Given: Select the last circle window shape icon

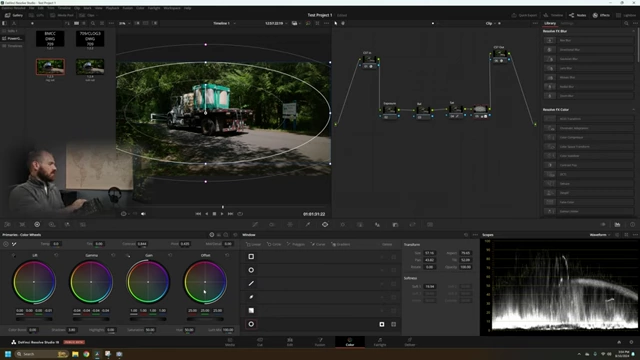Looking at the screenshot, I should pyautogui.click(x=251, y=324).
